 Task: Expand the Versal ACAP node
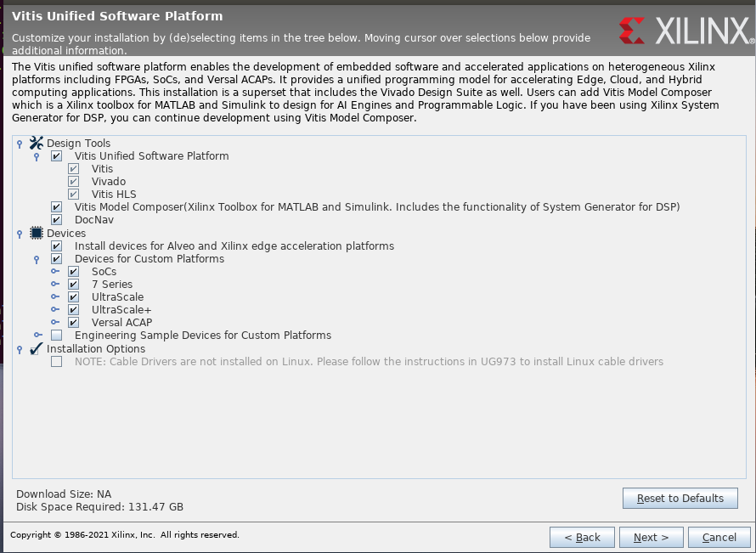[55, 322]
